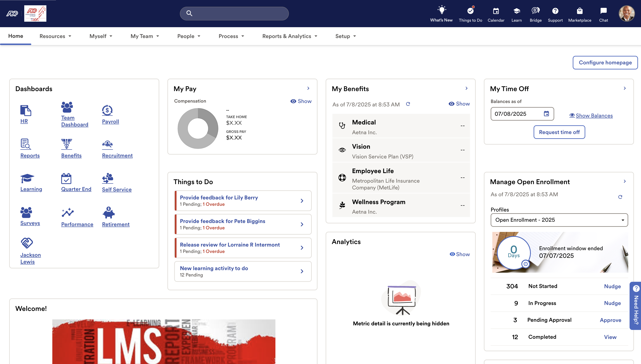
Task: Click the top search field
Action: coord(234,14)
